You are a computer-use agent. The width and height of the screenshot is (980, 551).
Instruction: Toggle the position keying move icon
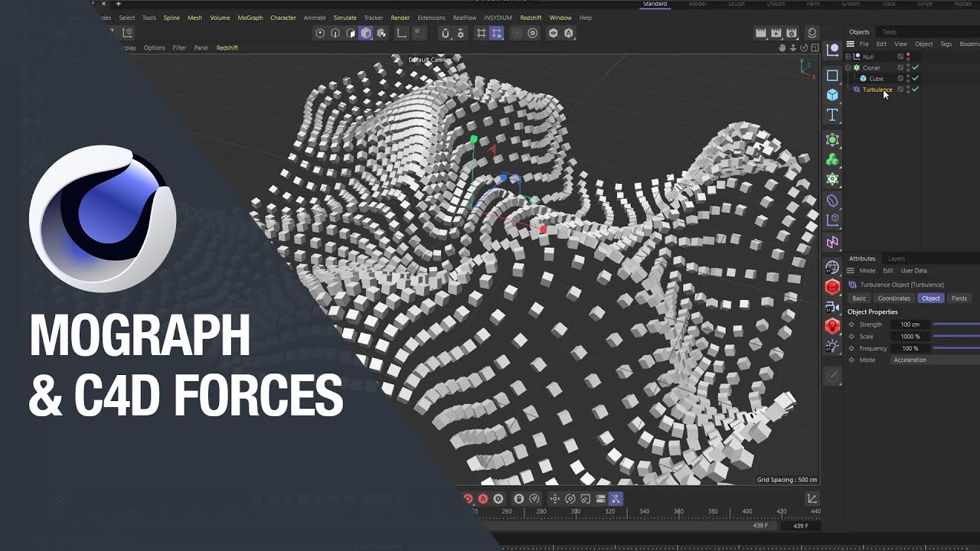point(555,499)
